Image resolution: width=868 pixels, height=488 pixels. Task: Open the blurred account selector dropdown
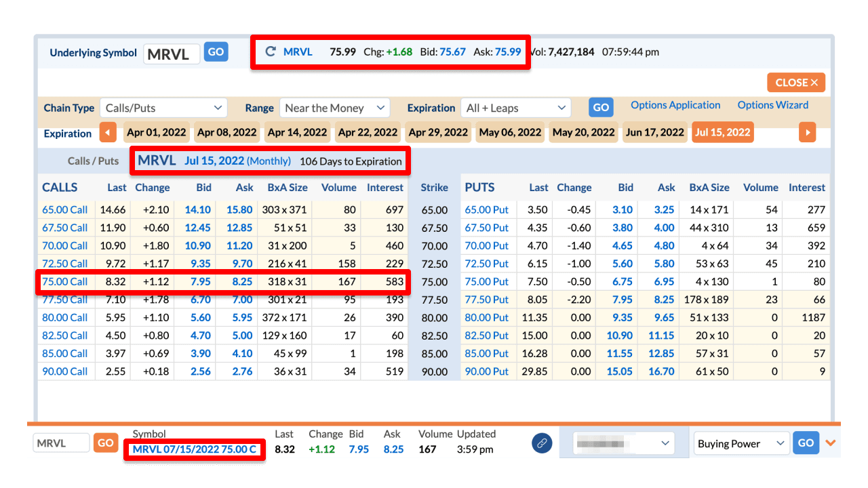(623, 444)
